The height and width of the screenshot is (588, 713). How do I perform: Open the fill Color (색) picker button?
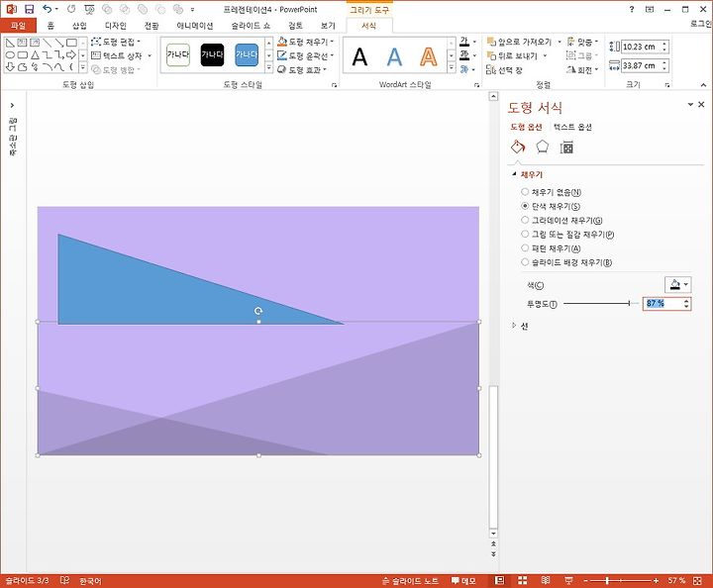[x=677, y=285]
